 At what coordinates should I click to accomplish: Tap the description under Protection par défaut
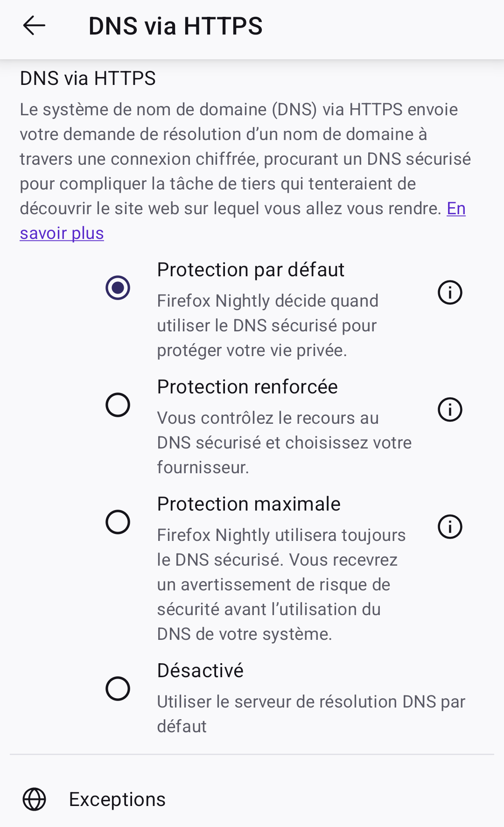pyautogui.click(x=268, y=325)
